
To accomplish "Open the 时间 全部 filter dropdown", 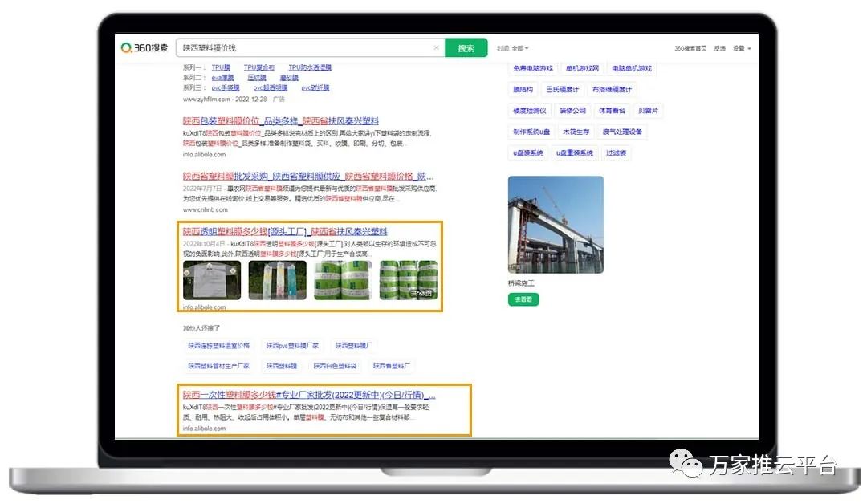I will 513,48.
